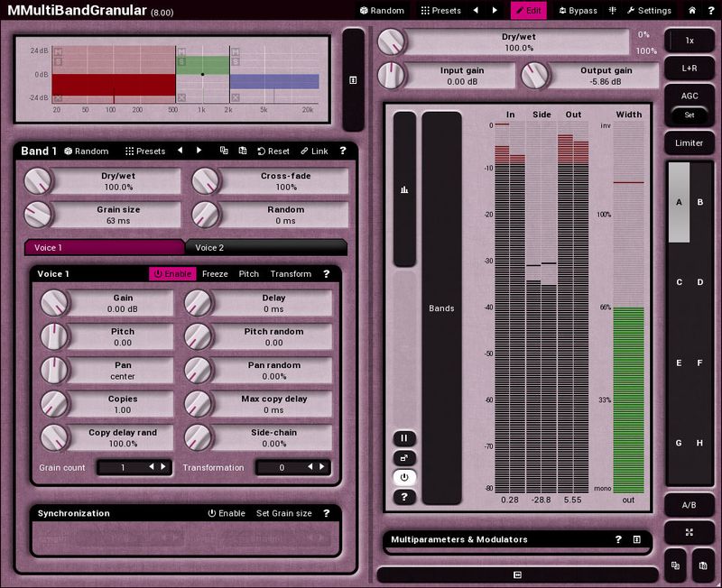Open Voice 1 help question mark
Image resolution: width=722 pixels, height=588 pixels.
click(327, 274)
